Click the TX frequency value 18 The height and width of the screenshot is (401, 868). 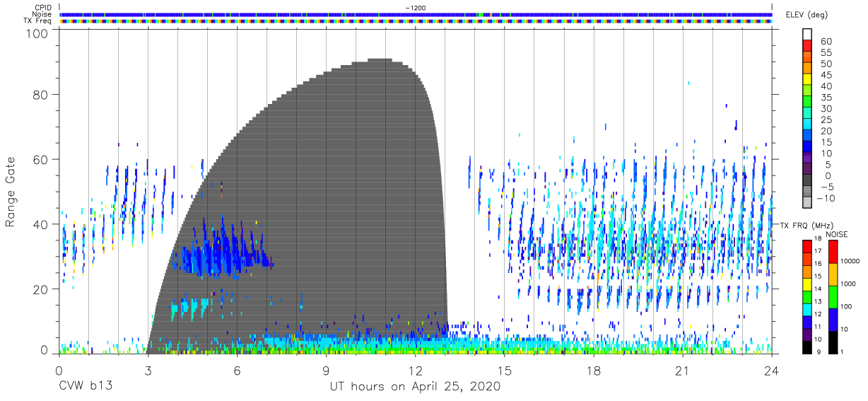pos(818,239)
